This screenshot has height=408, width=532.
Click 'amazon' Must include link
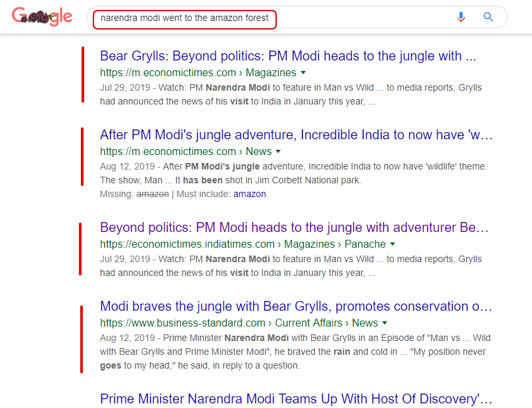[250, 194]
